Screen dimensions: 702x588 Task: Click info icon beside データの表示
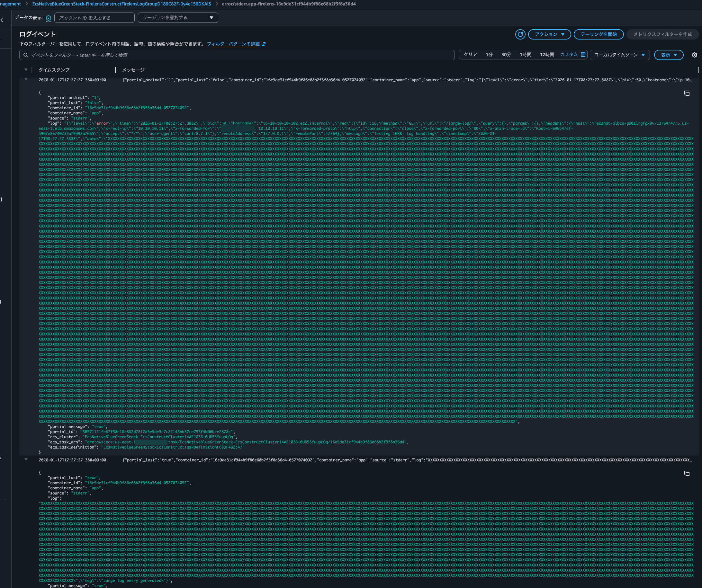pyautogui.click(x=49, y=18)
